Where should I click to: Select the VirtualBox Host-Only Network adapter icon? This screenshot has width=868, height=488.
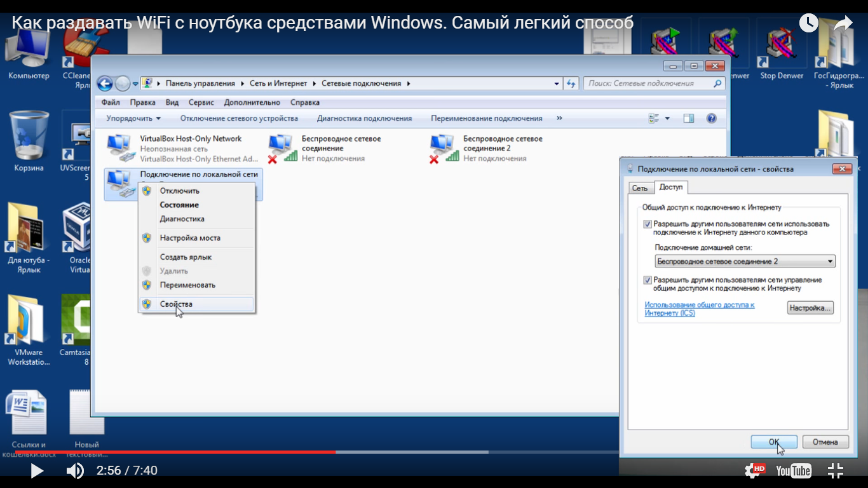121,149
